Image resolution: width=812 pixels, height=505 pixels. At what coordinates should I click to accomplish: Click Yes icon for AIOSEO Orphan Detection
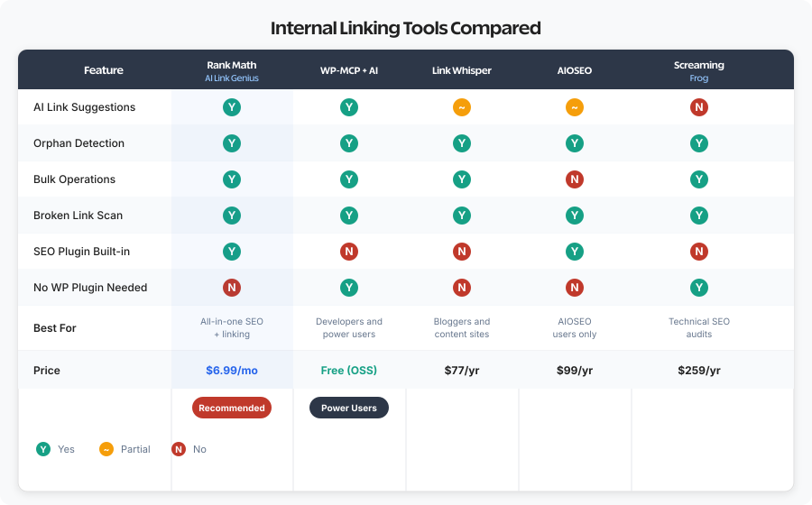[575, 143]
